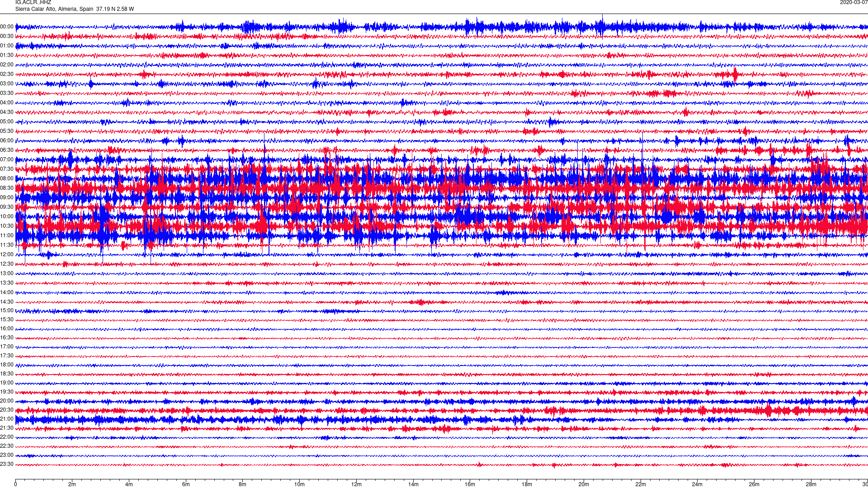Select the 15:00 time row label
868x488 pixels.
(7, 311)
